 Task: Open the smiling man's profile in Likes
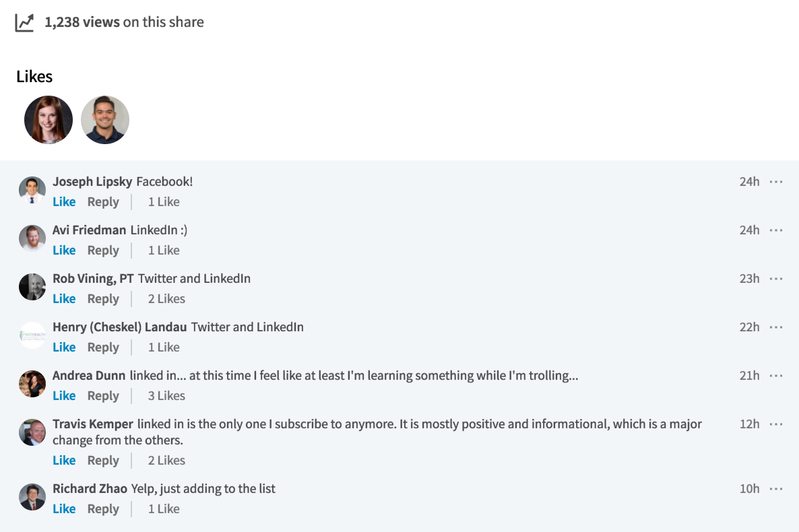[105, 120]
